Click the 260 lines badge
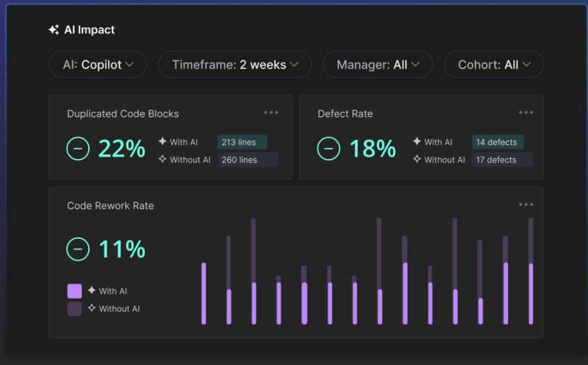Viewport: 588px width, 365px height. tap(247, 160)
